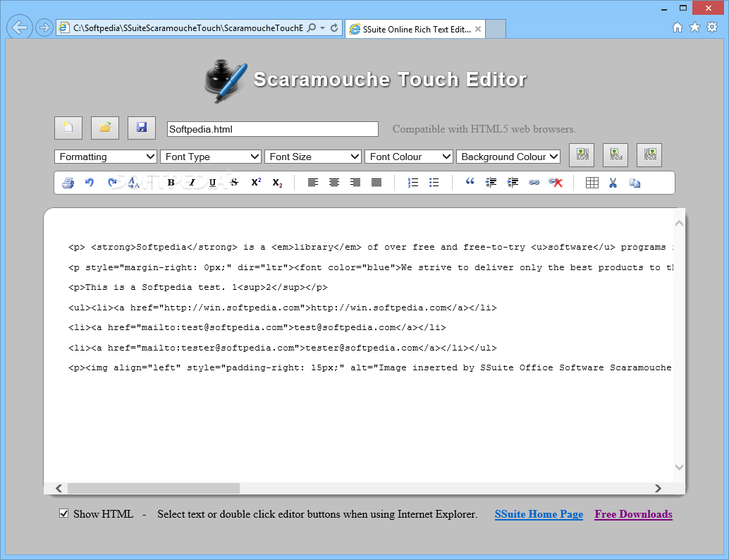Click the line starting "<p><img align="left""
Screen dimensions: 729x560
(370, 368)
